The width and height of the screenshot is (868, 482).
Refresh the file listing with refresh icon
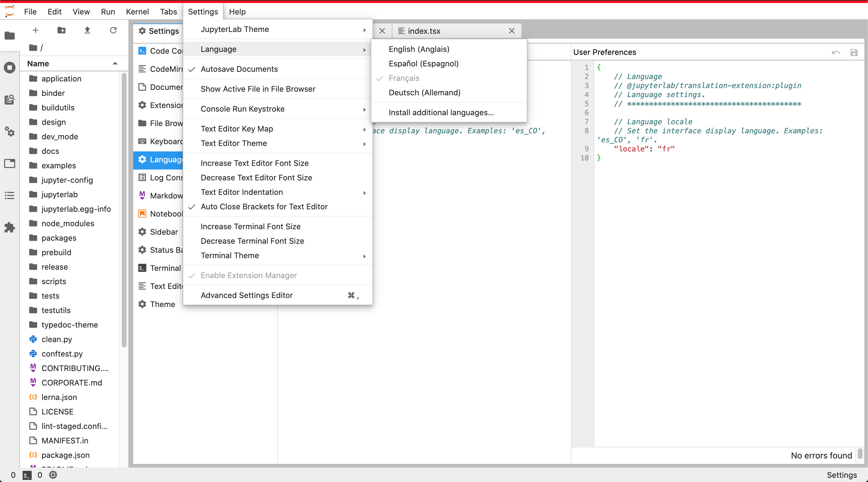pyautogui.click(x=113, y=30)
